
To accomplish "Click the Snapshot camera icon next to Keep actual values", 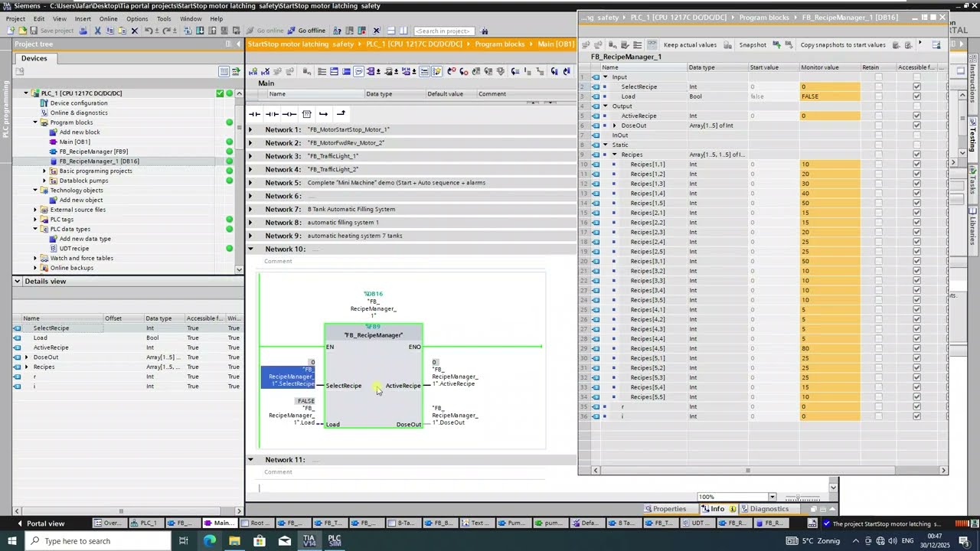I will (727, 44).
